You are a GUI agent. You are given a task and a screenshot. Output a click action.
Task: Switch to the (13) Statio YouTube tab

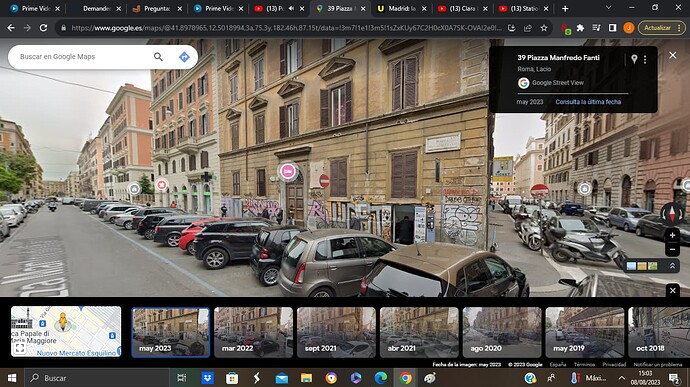pos(524,8)
